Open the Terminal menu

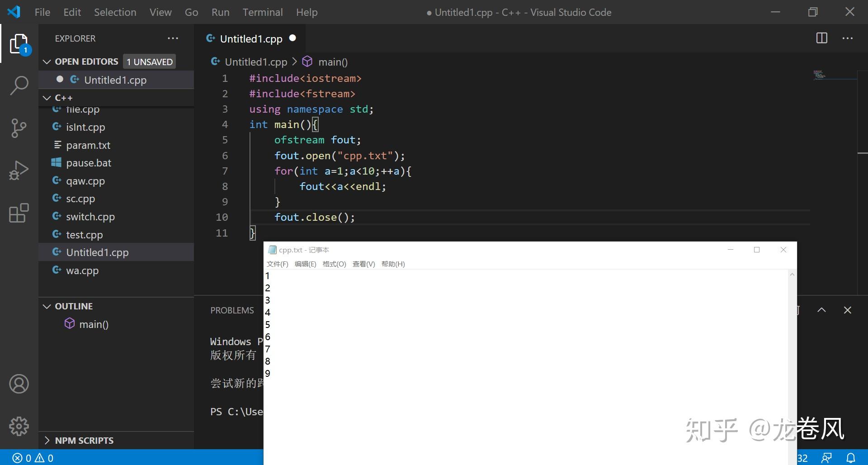click(263, 12)
